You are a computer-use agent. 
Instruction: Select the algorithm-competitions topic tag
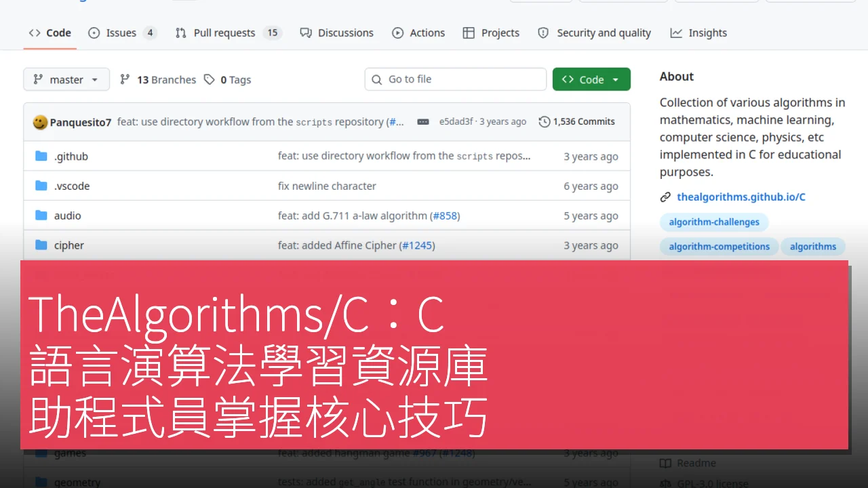point(719,247)
